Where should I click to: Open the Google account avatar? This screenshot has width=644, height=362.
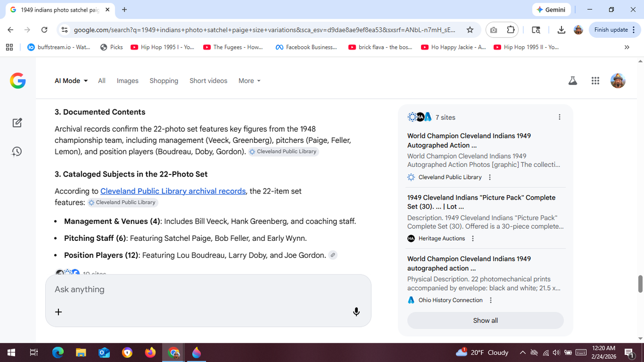[618, 80]
